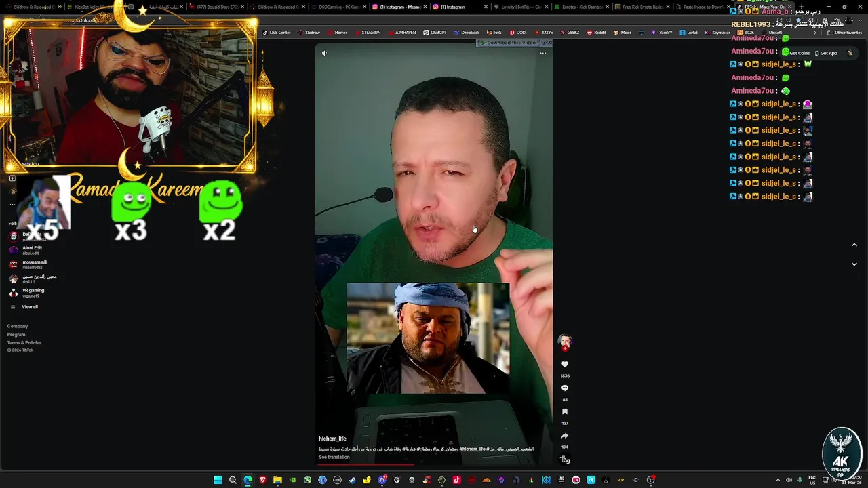Viewport: 868px width, 488px height.
Task: Save video with the bookmark icon
Action: 565,412
